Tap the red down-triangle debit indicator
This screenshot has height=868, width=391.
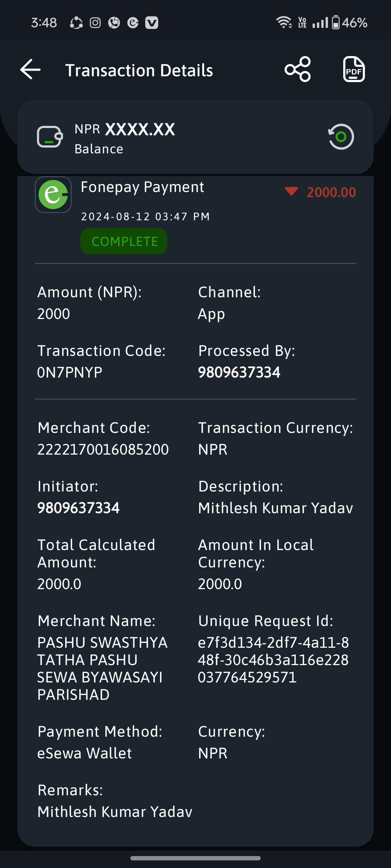click(x=291, y=191)
